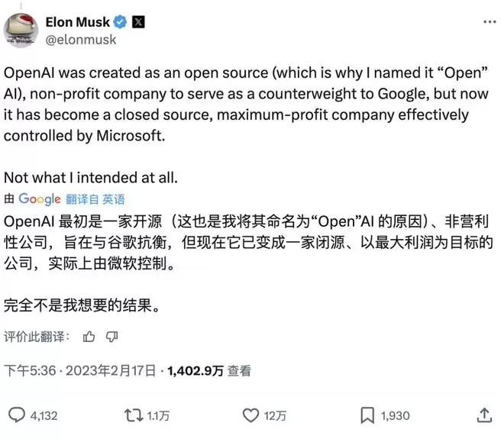504x439 pixels.
Task: Click the 12万 like count
Action: (275, 416)
